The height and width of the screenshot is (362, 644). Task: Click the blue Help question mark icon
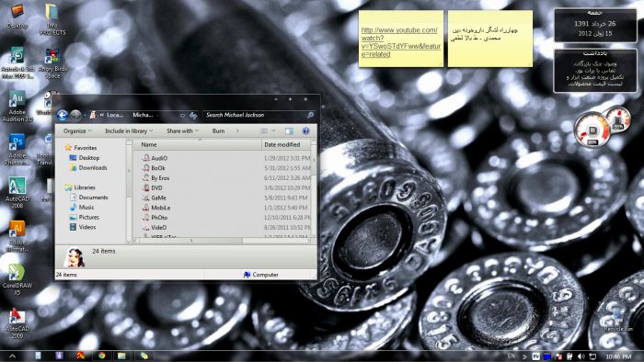click(x=305, y=130)
